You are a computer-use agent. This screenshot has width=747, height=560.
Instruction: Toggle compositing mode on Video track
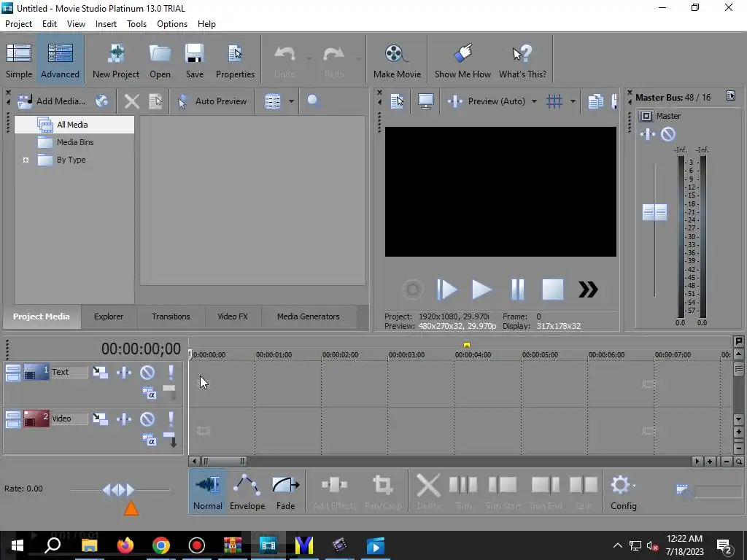pos(149,440)
